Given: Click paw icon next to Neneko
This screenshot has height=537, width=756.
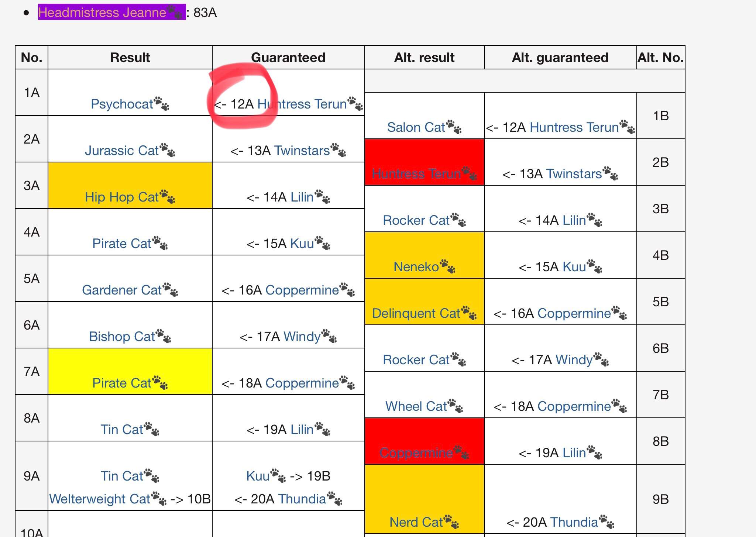Looking at the screenshot, I should pyautogui.click(x=447, y=266).
